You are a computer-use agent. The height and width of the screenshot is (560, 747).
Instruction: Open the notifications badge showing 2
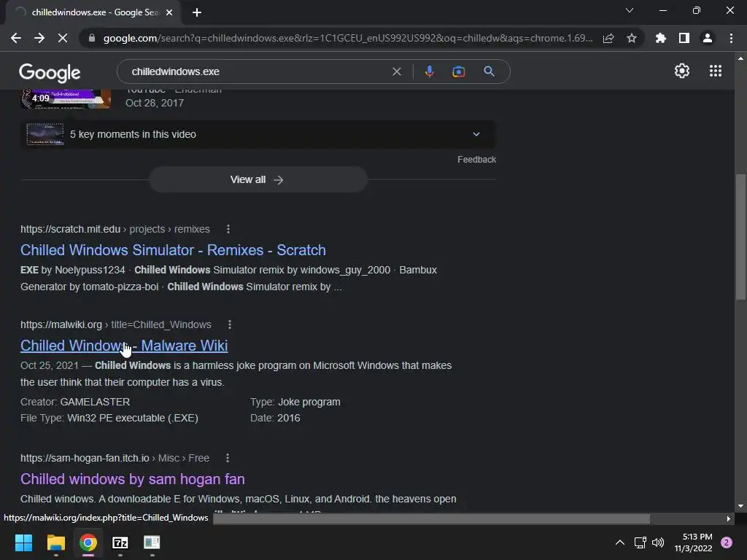point(727,542)
